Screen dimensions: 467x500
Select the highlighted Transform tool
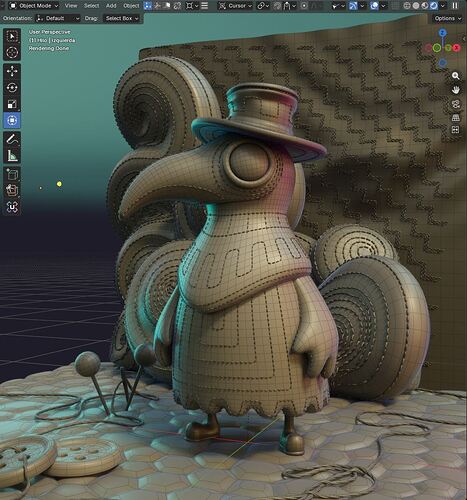pyautogui.click(x=12, y=120)
